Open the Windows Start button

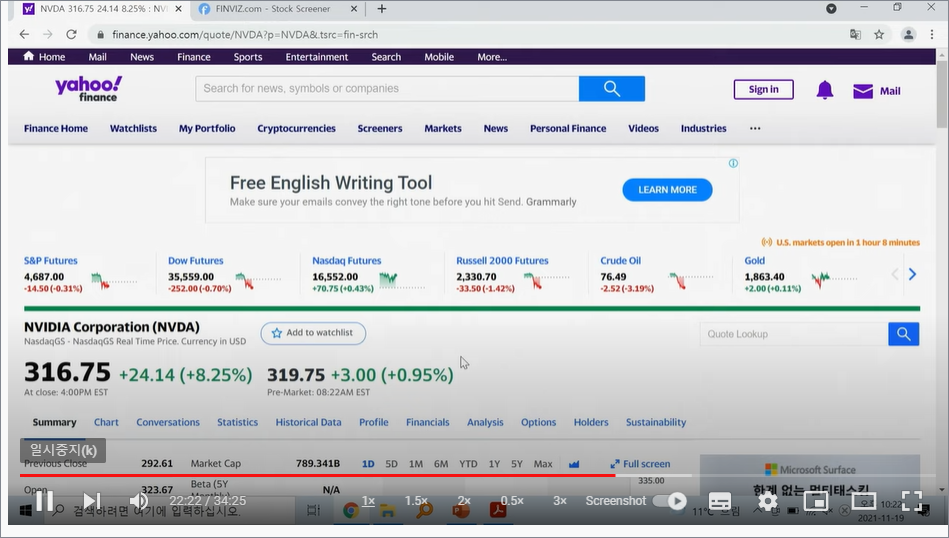(x=25, y=511)
